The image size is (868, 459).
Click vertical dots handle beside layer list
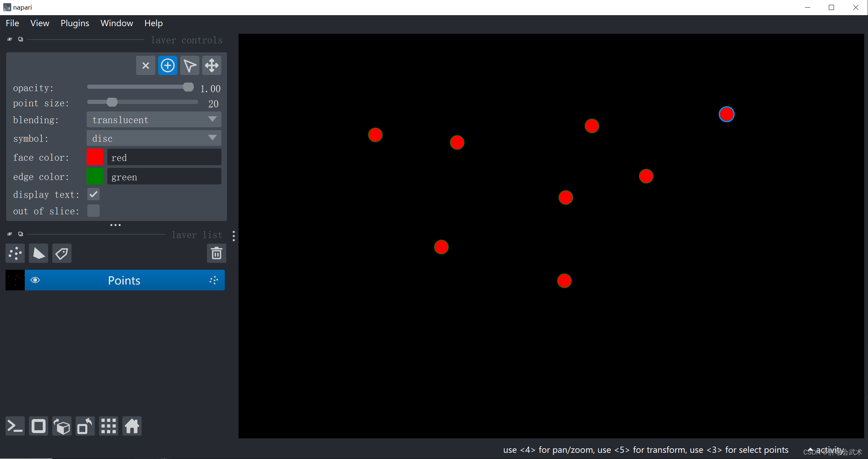point(234,236)
